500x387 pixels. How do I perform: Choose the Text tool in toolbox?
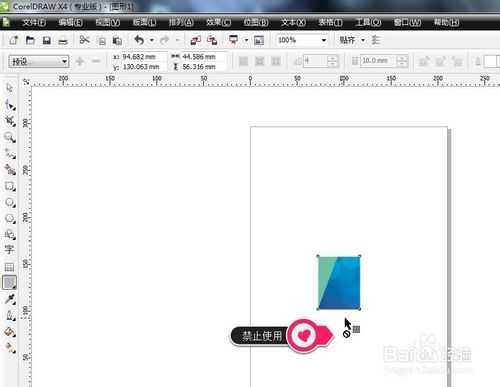[x=9, y=249]
